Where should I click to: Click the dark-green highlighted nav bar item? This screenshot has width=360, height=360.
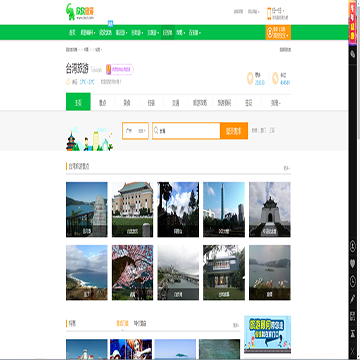[168, 33]
